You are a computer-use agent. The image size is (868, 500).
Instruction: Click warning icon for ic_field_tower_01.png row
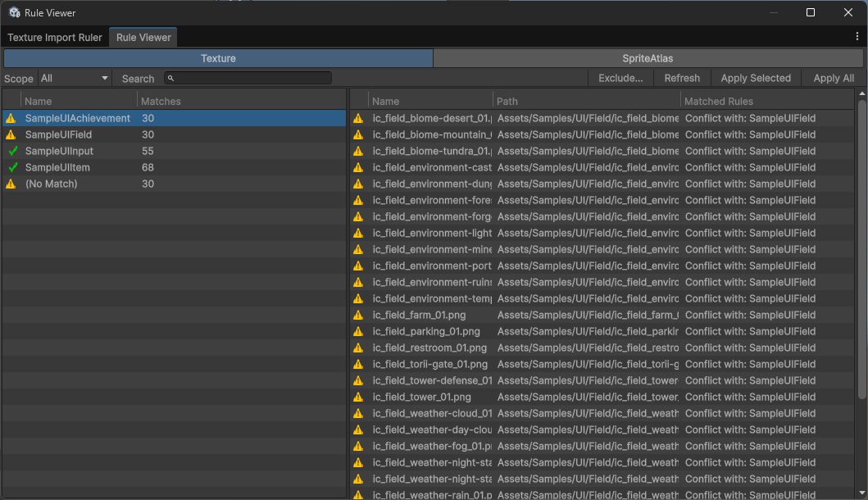click(358, 397)
